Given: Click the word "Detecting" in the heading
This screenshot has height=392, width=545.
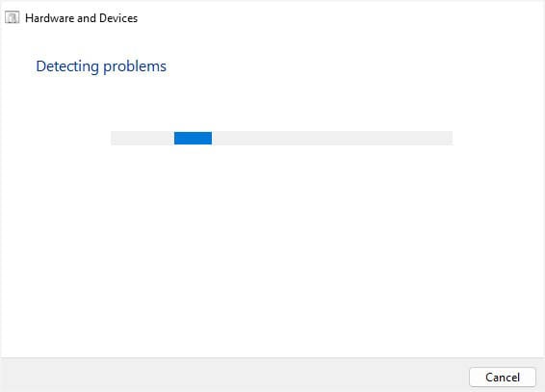Looking at the screenshot, I should (x=67, y=66).
